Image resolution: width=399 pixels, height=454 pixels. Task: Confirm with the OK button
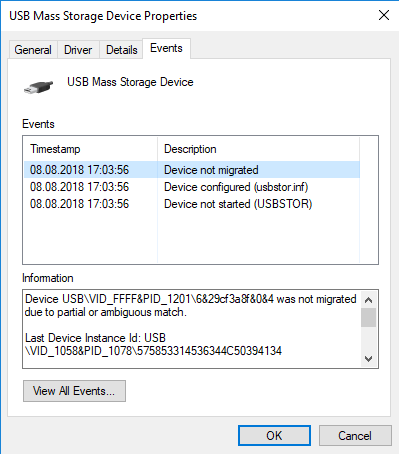pos(274,435)
